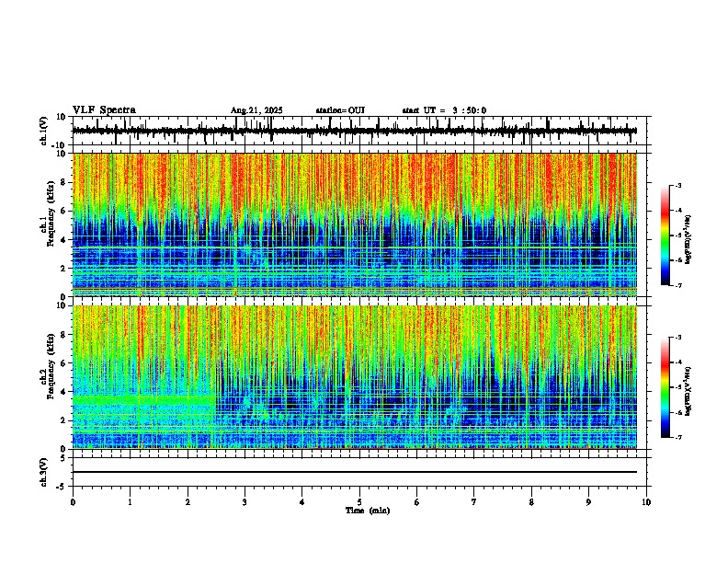The height and width of the screenshot is (563, 728).
Task: Click the green 3.5 kHz band in ch.2 spectrogram
Action: click(x=144, y=399)
